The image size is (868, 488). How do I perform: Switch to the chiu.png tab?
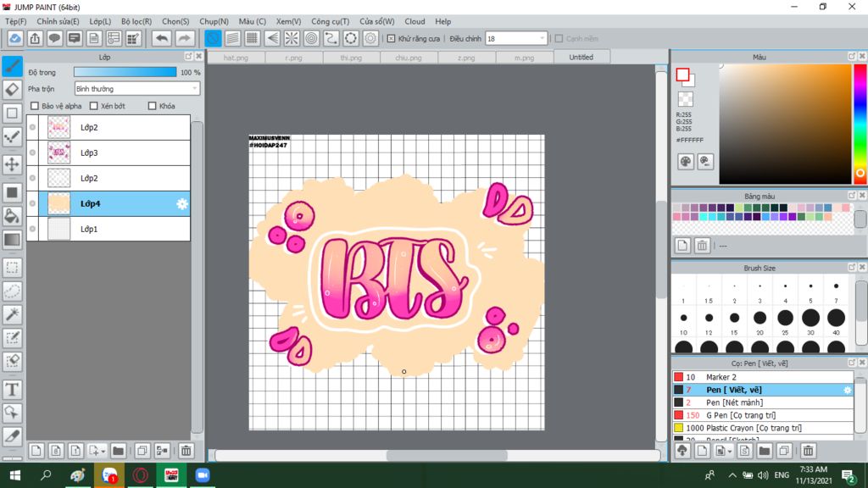408,58
